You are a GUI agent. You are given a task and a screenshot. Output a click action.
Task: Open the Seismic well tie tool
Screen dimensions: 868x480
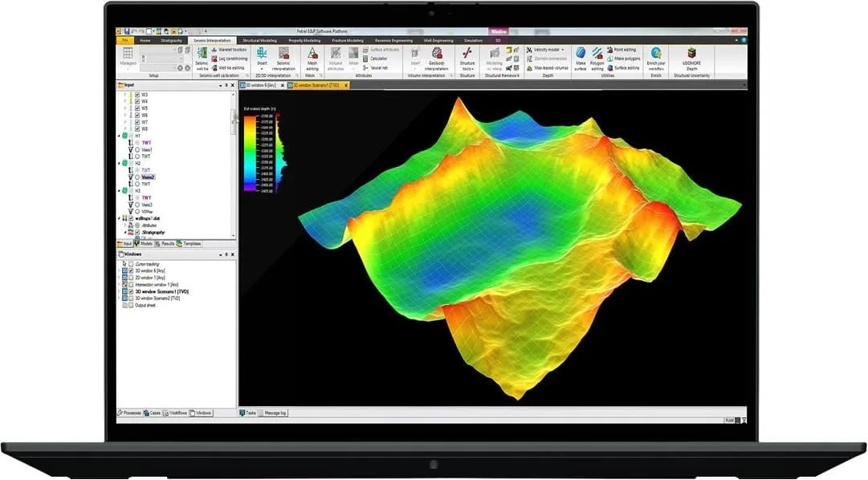(x=202, y=58)
